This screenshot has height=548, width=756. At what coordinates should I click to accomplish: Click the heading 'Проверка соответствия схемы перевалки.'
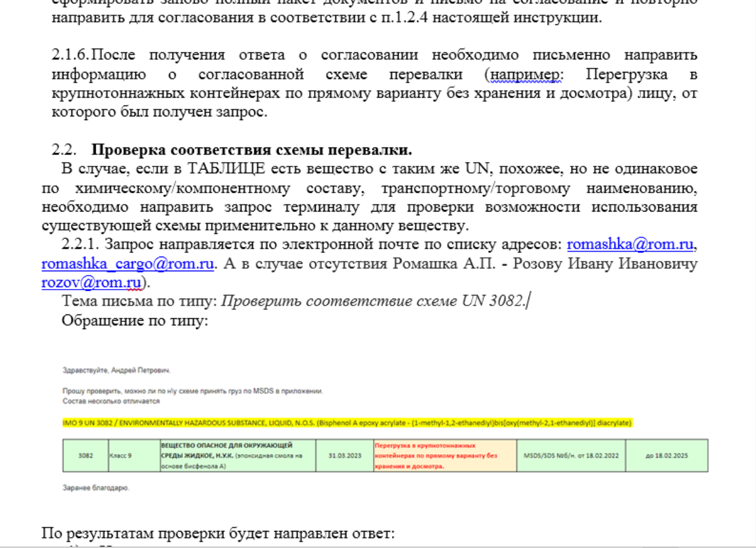point(252,149)
